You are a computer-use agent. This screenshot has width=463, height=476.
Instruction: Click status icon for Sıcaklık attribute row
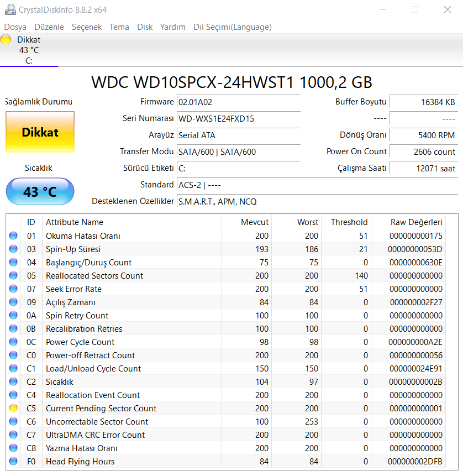click(13, 381)
